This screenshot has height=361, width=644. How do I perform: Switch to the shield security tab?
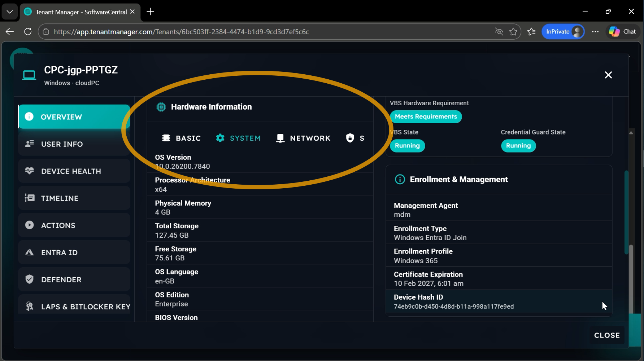point(355,138)
